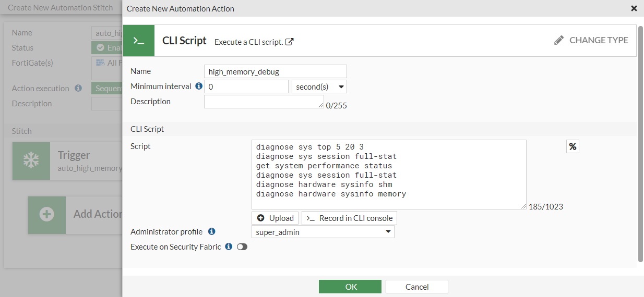Click Record in CLI console button
The image size is (644, 297).
[x=349, y=218]
